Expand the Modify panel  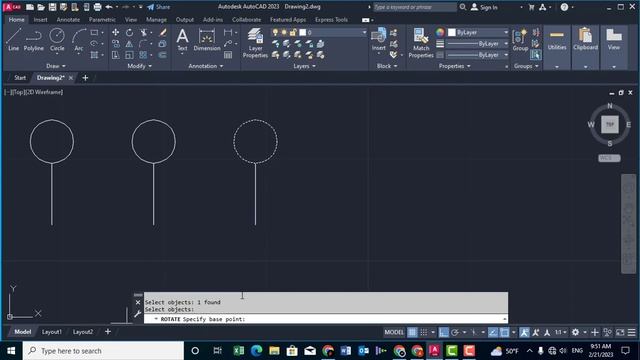[x=139, y=66]
